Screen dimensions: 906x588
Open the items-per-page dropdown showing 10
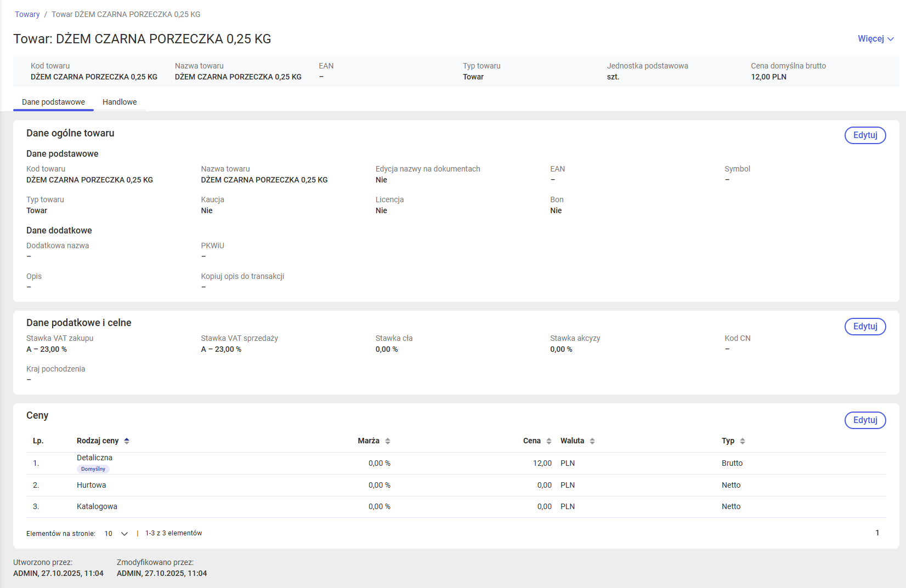[x=116, y=534]
